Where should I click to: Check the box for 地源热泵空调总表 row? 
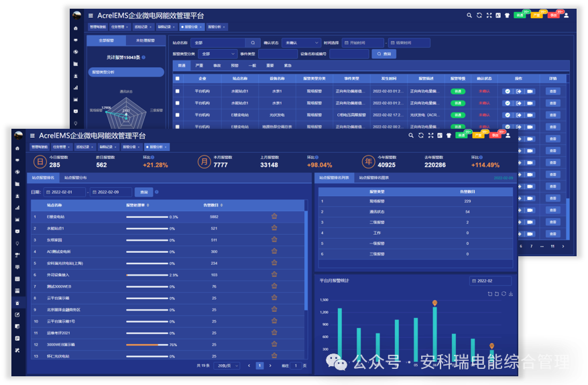(178, 127)
